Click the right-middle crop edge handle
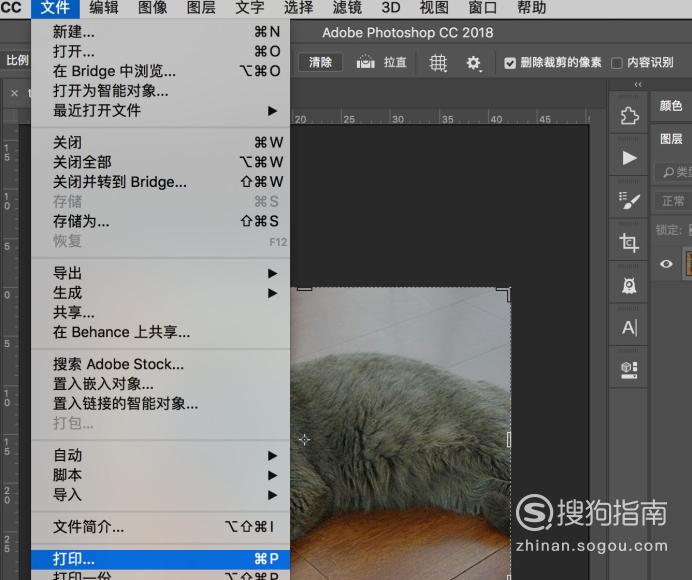The image size is (692, 580). [509, 440]
